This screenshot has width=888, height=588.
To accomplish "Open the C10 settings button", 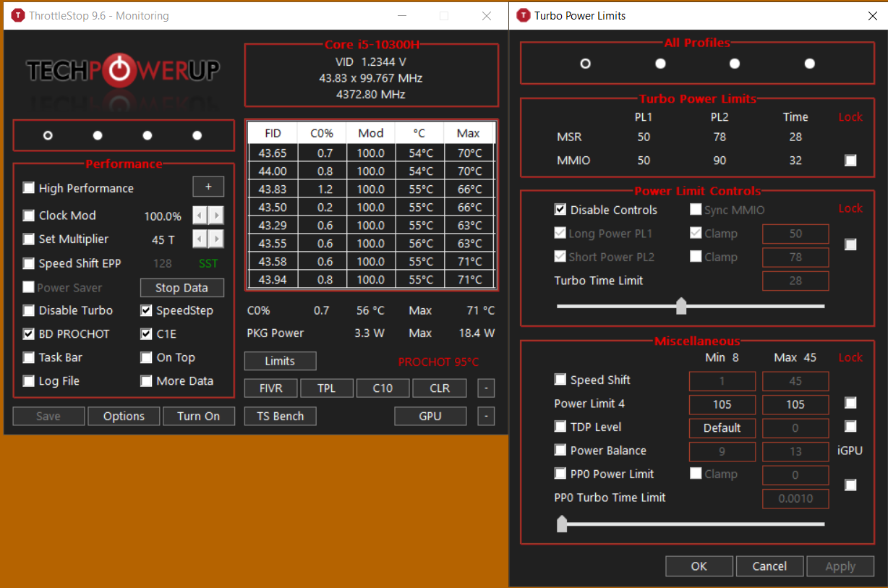I will tap(383, 388).
